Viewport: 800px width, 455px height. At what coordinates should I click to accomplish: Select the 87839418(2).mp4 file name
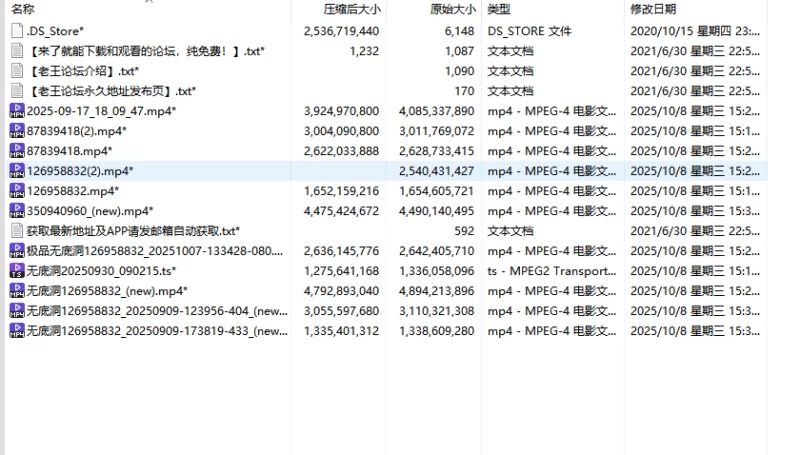pos(77,131)
